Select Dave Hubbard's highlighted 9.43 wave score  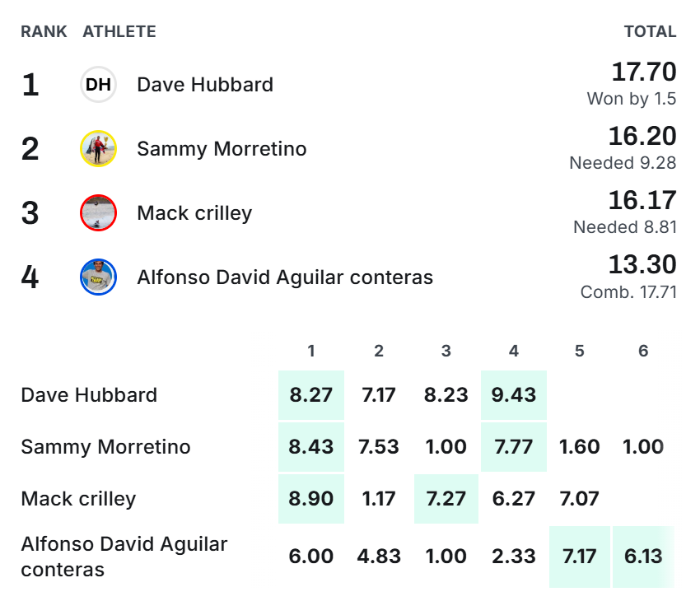click(514, 395)
